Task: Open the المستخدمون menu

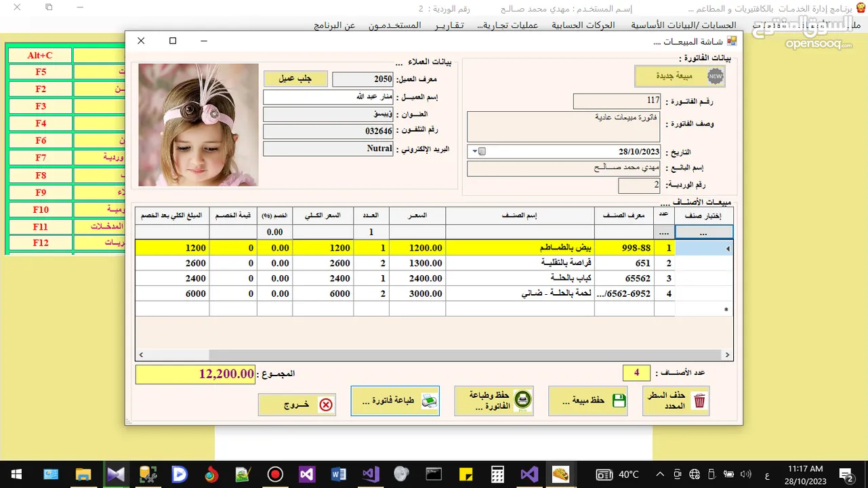Action: pos(395,25)
